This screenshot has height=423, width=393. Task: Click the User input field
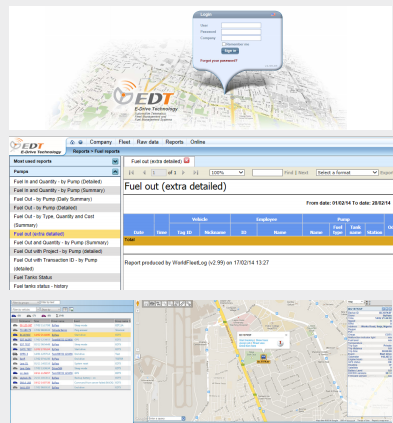point(241,25)
